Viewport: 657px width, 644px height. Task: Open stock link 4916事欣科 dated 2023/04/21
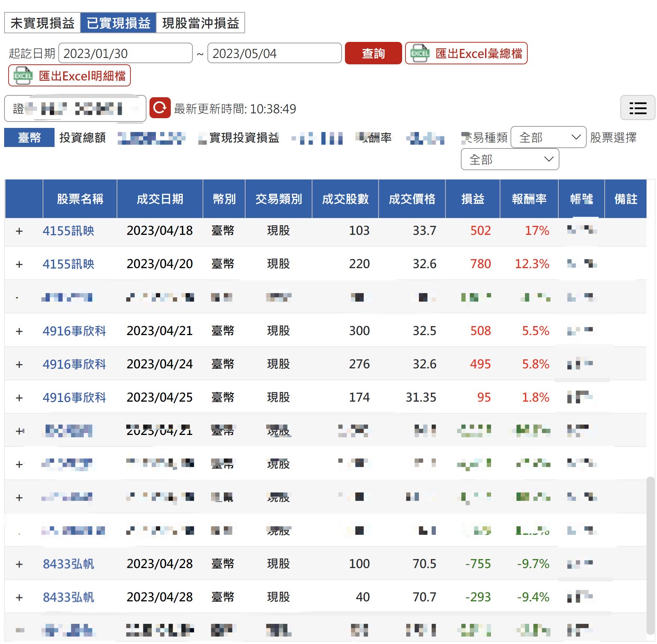point(74,331)
